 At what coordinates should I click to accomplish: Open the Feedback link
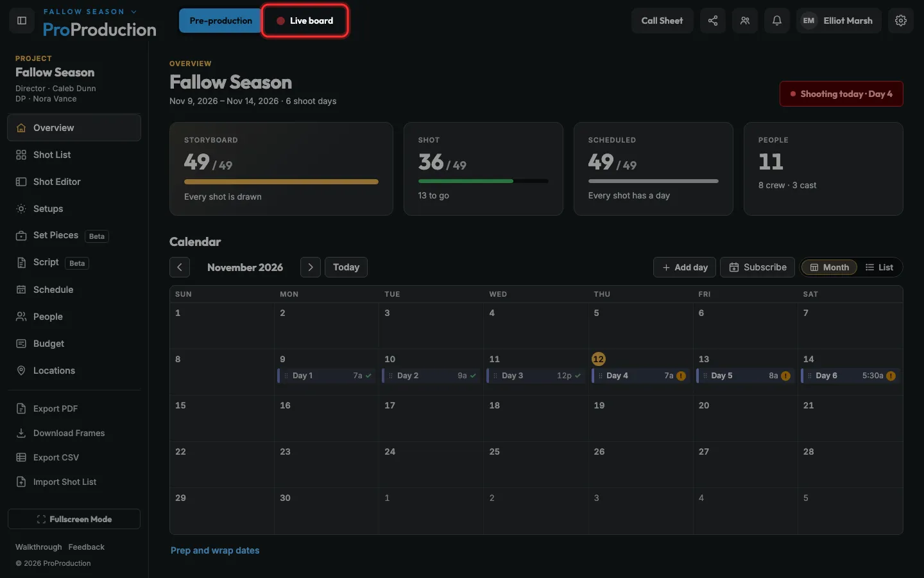pyautogui.click(x=87, y=547)
